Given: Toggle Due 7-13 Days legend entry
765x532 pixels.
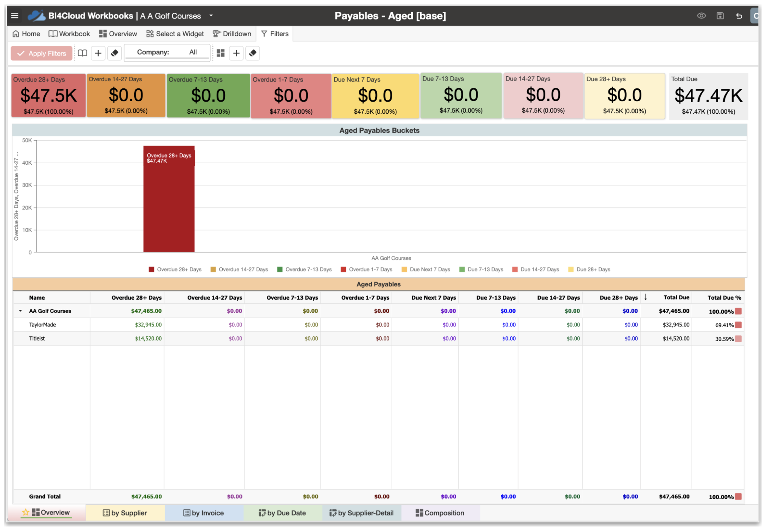Looking at the screenshot, I should (x=481, y=269).
